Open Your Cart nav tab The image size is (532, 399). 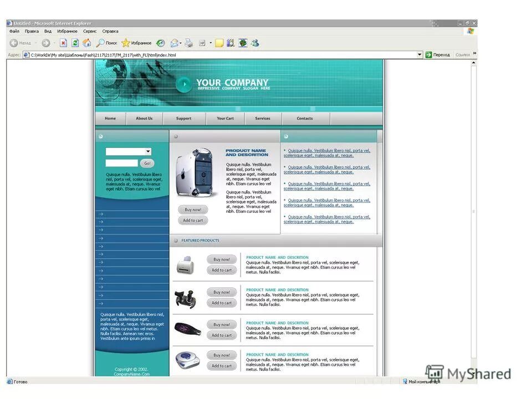click(x=226, y=119)
